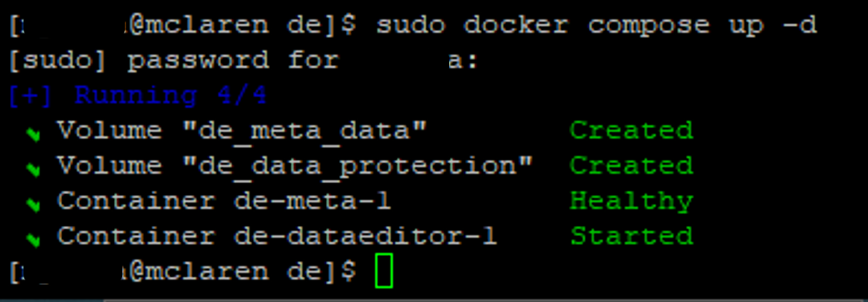This screenshot has width=868, height=302.
Task: Click the word compose in the command
Action: 648,27
